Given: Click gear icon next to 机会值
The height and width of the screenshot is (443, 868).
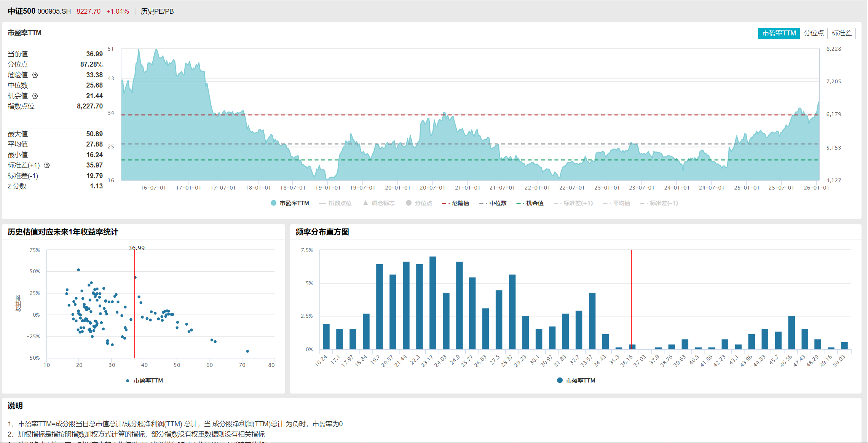Looking at the screenshot, I should click(35, 96).
